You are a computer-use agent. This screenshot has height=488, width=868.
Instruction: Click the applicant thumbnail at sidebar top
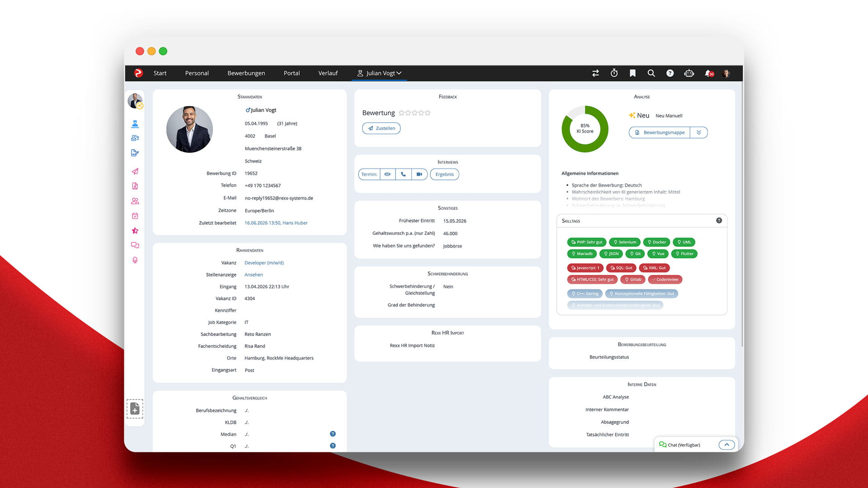[x=135, y=101]
